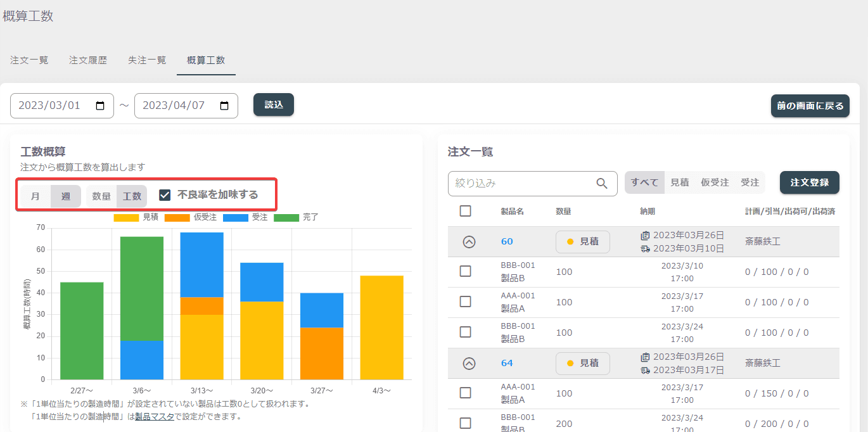Image resolution: width=868 pixels, height=432 pixels.
Task: Collapse order 60 group with chevron
Action: tap(469, 241)
